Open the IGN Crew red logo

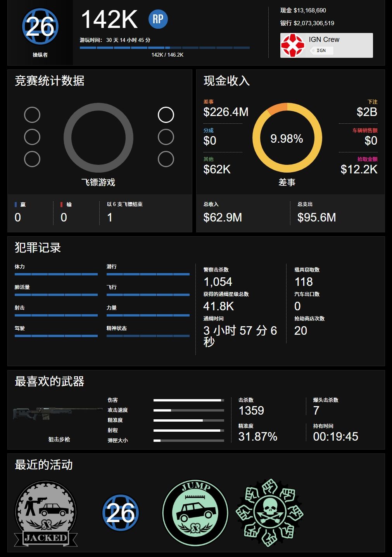click(293, 45)
